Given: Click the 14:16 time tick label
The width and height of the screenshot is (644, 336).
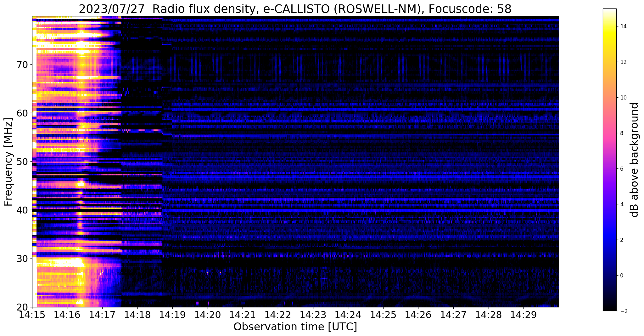Looking at the screenshot, I should pos(67,315).
